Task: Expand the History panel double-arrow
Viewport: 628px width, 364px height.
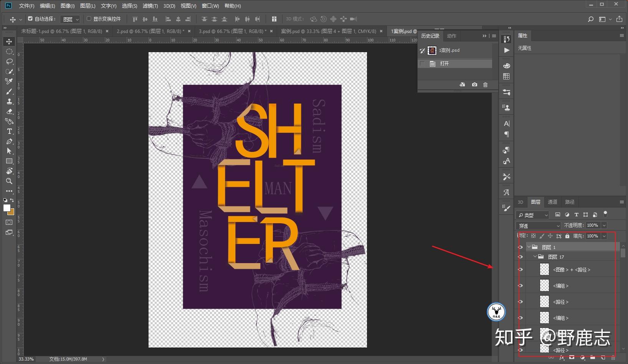Action: [x=484, y=36]
